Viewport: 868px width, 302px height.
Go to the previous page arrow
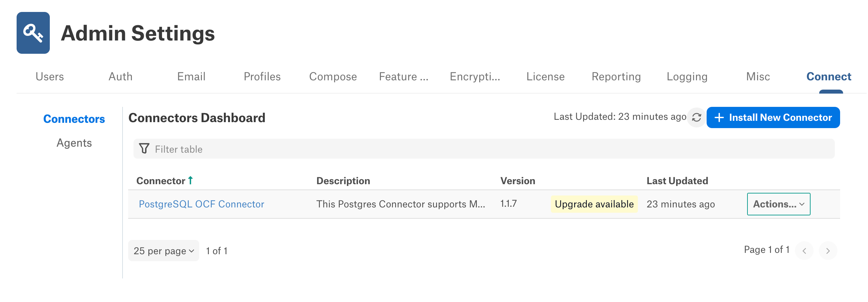coord(804,251)
